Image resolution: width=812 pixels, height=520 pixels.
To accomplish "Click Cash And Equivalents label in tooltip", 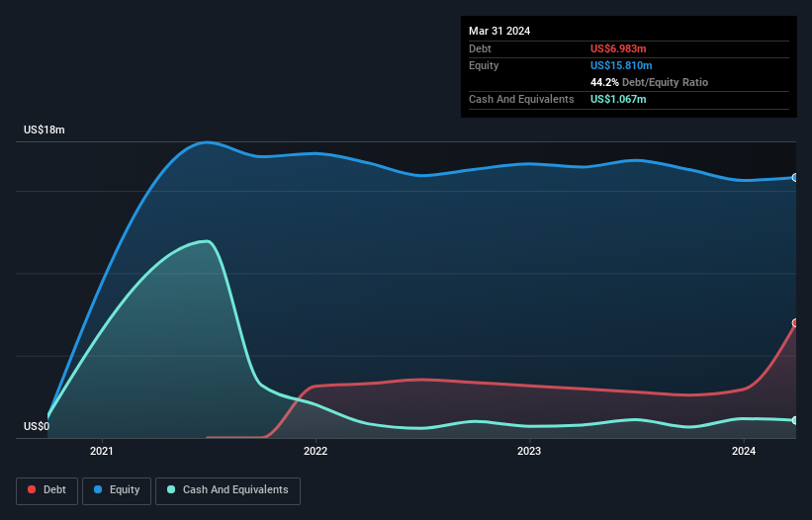I will point(521,99).
